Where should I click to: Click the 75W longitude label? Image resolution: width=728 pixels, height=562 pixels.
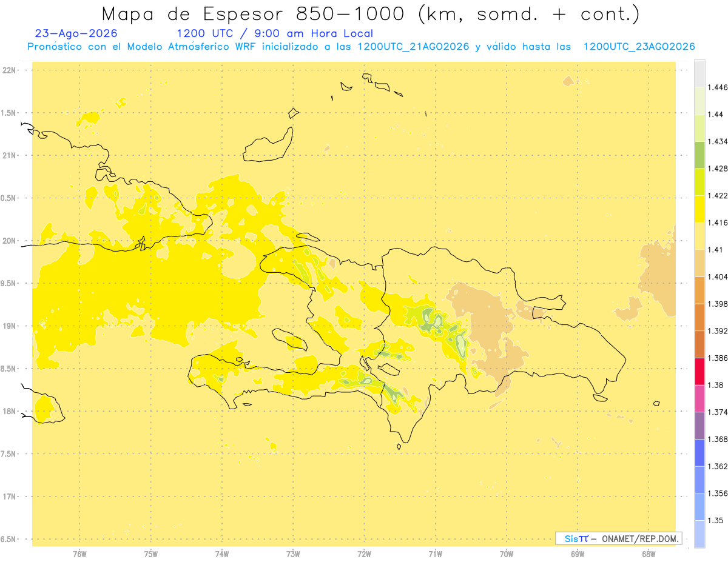point(151,554)
